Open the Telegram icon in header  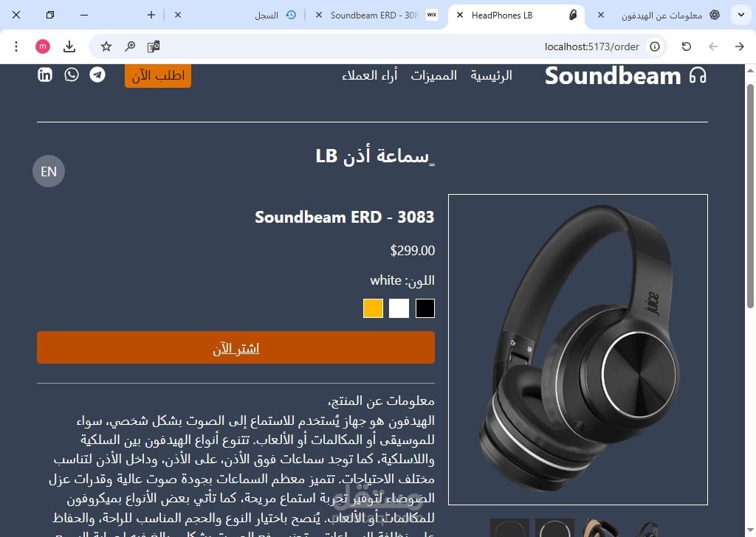click(x=97, y=75)
